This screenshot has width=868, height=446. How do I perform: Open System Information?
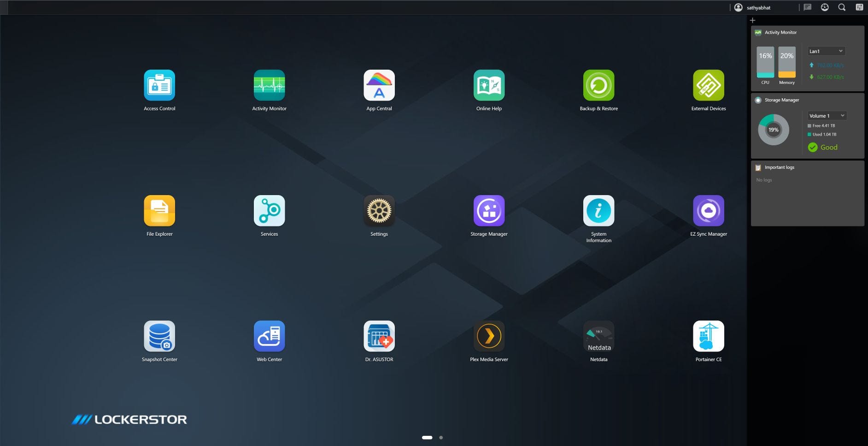[x=599, y=211]
